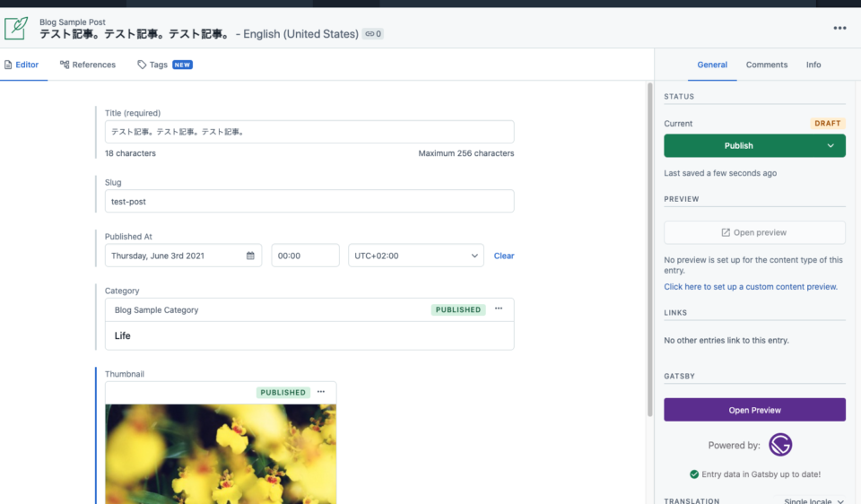
Task: Open the three-dot menu in the entry header
Action: point(839,28)
